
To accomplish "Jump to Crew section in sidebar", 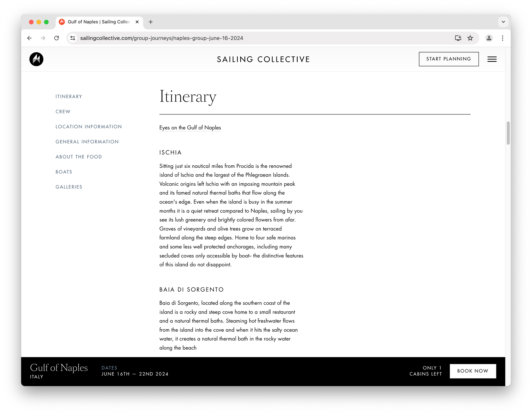I will (63, 112).
